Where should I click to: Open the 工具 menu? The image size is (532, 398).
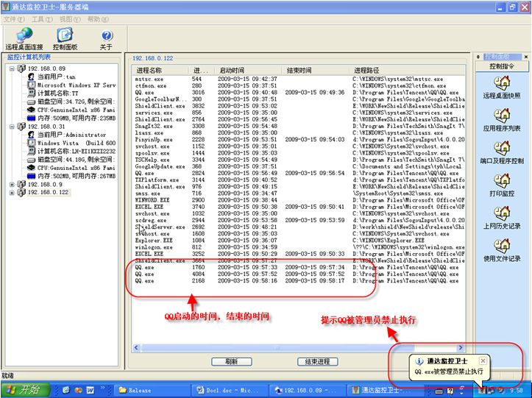point(43,19)
